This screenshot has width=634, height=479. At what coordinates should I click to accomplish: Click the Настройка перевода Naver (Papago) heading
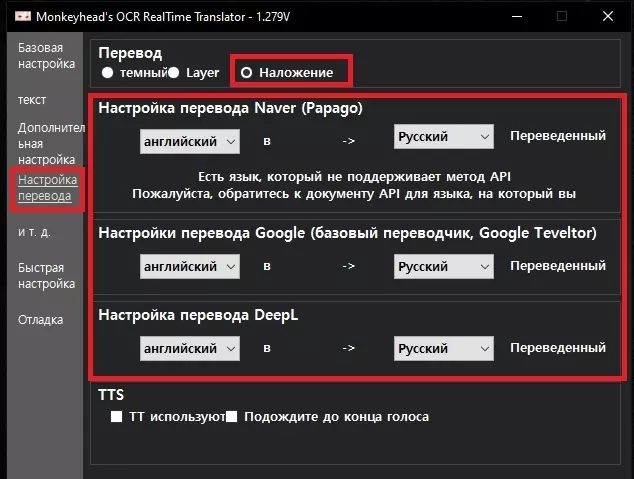pos(230,108)
